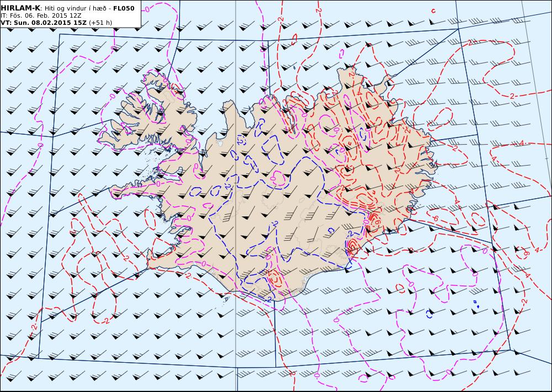
Task: Click the HIRLAM-K model name in the legend
Action: (20, 8)
